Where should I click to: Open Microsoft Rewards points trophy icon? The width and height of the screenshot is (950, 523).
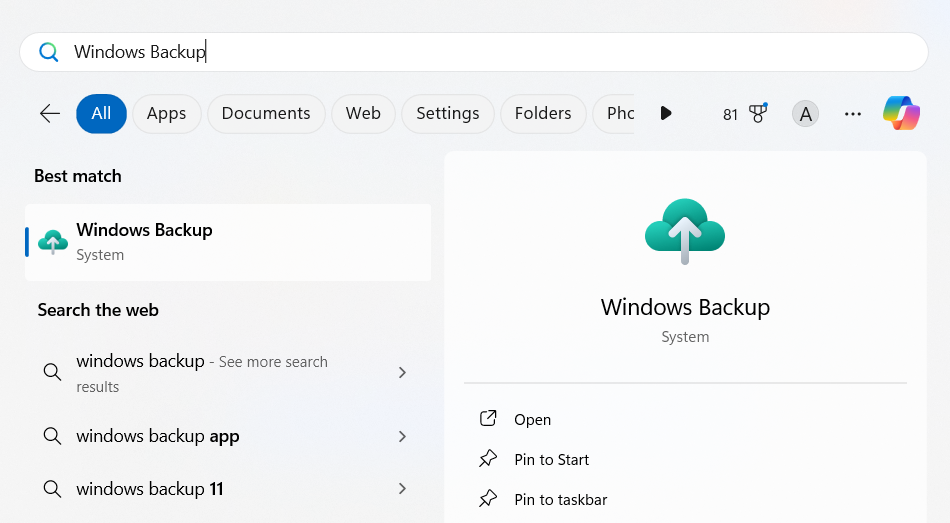point(758,113)
